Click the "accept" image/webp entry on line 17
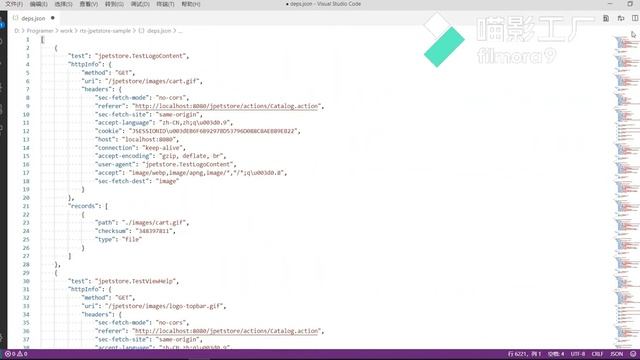 (x=191, y=173)
